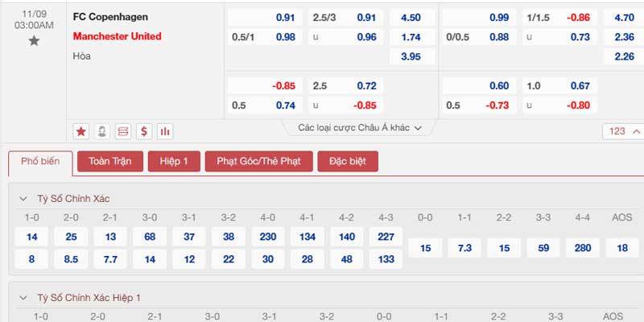Switch to the Toàn Trận tab
Viewport: 644px width, 322px height.
[x=110, y=162]
